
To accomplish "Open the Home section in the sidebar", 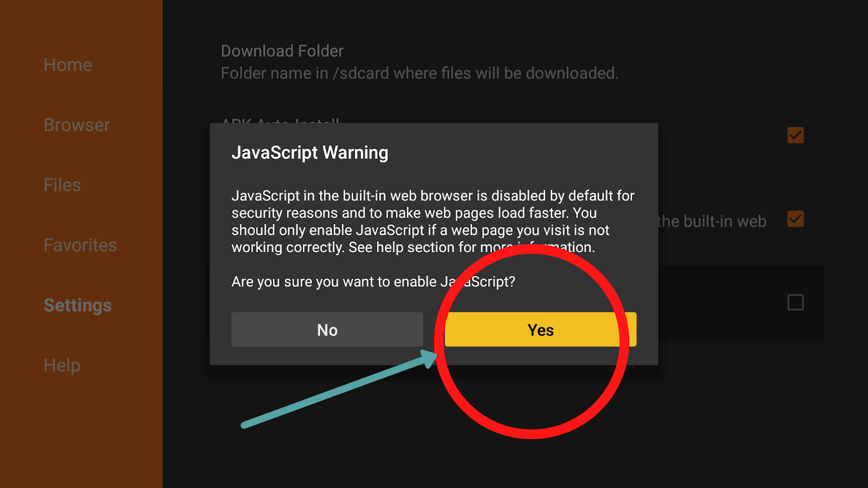I will (x=68, y=65).
